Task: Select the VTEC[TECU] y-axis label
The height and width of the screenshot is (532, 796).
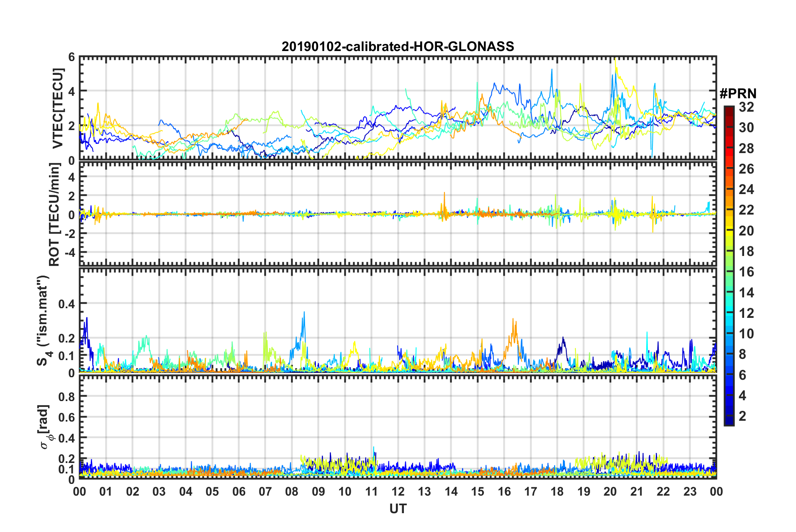Action: [58, 108]
